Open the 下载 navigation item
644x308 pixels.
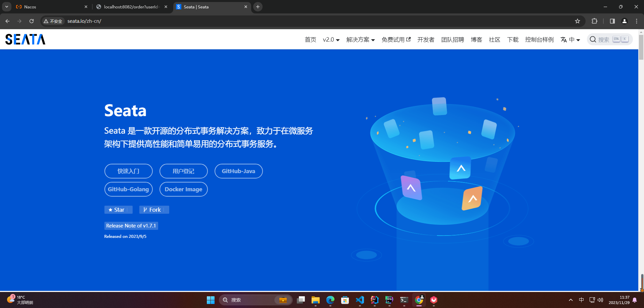click(513, 40)
